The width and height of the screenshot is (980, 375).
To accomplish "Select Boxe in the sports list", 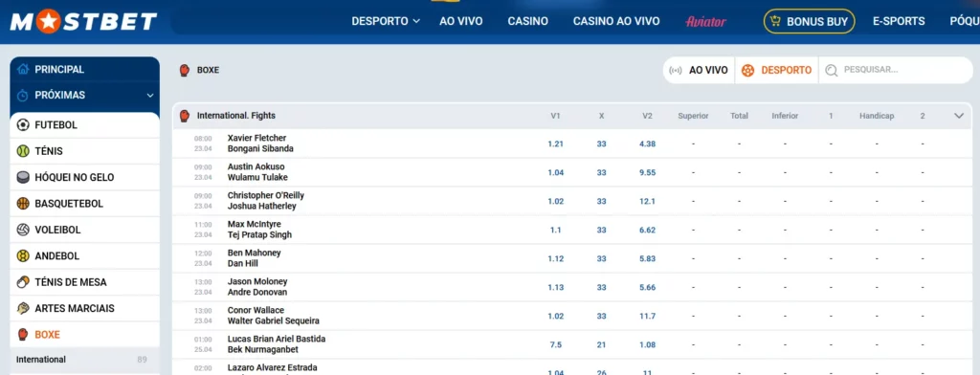I will [85, 335].
